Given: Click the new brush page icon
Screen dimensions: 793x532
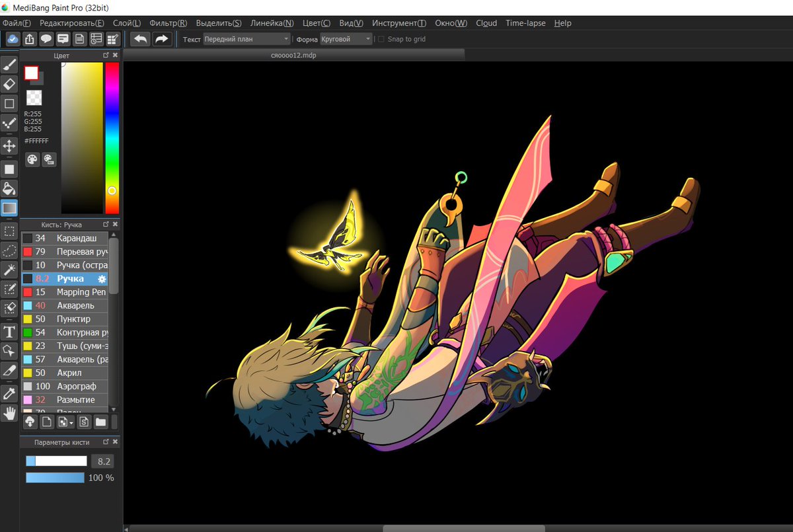Looking at the screenshot, I should click(x=47, y=422).
